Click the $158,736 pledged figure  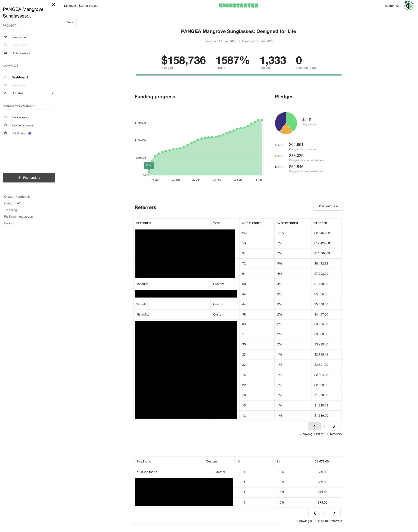coord(183,60)
